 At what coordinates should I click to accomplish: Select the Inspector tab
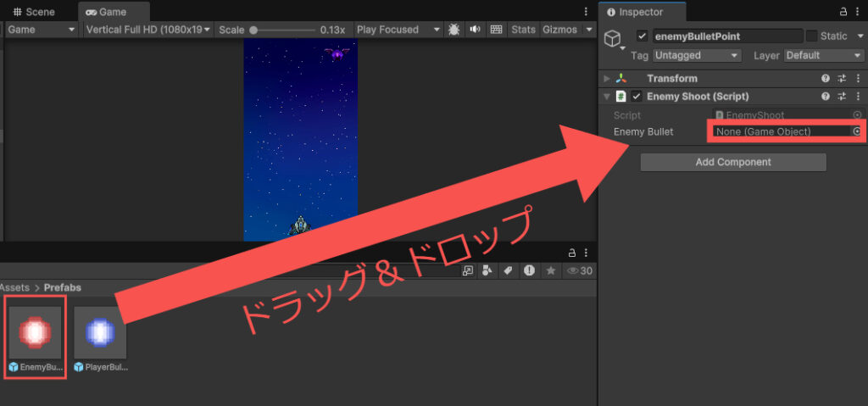pyautogui.click(x=641, y=12)
